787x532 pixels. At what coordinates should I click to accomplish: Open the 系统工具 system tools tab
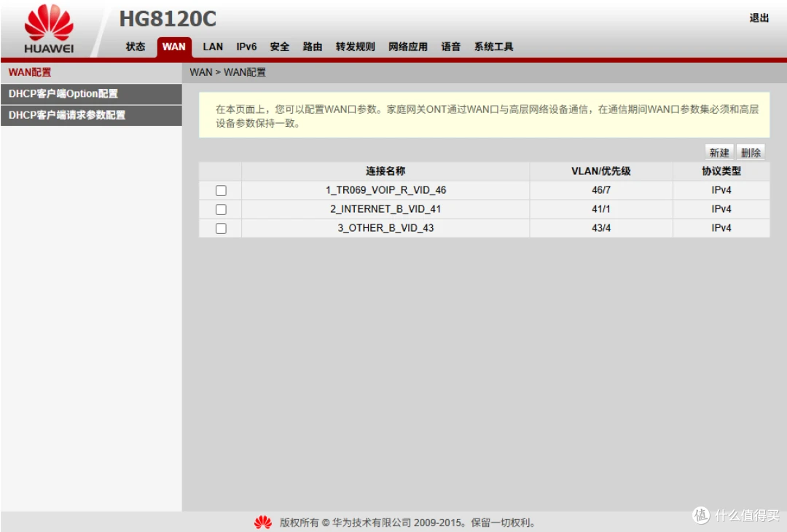[x=493, y=47]
